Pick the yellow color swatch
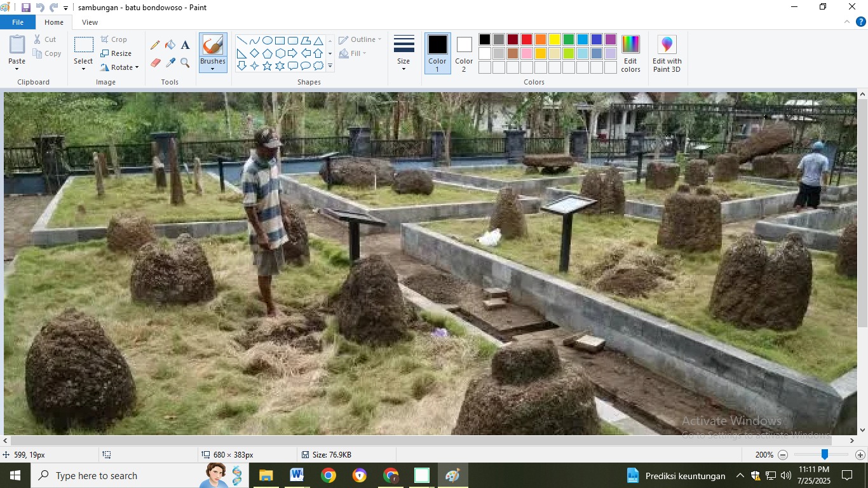 click(555, 39)
